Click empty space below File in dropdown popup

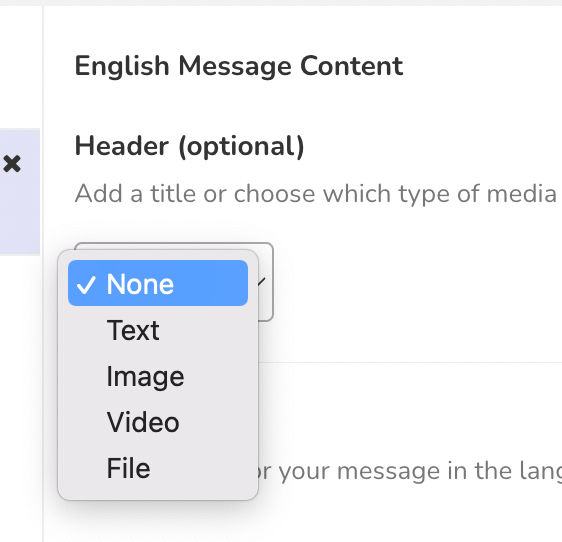click(x=158, y=495)
